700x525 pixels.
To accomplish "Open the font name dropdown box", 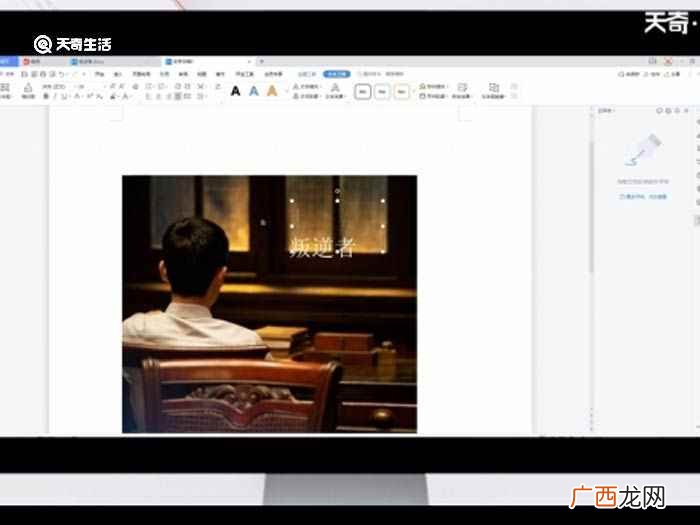I will (x=56, y=86).
